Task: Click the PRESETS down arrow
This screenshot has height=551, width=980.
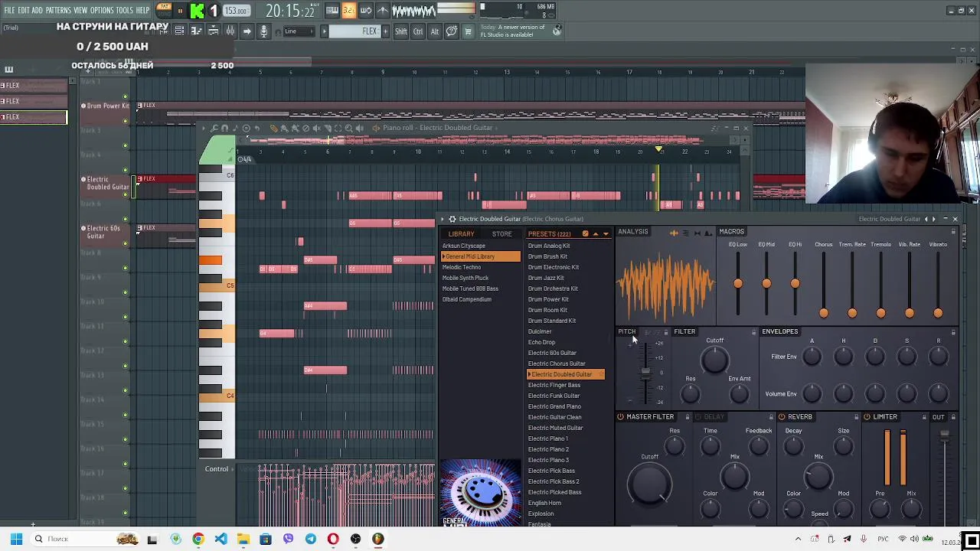Action: 606,233
